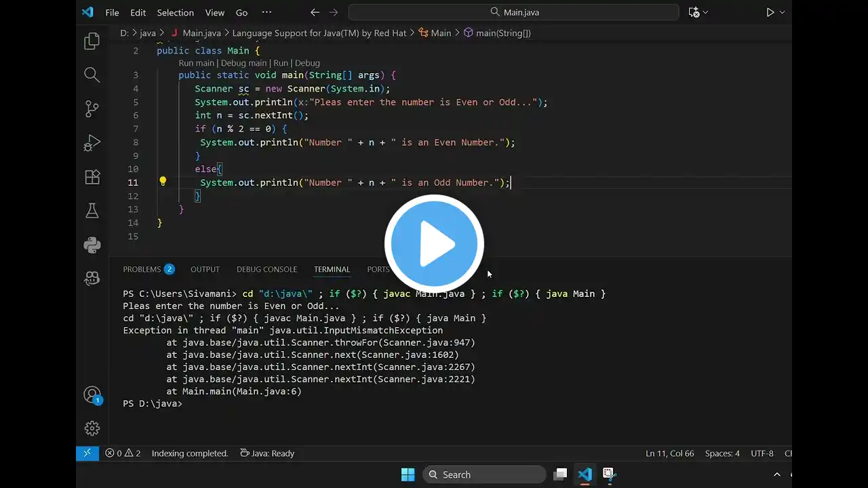The width and height of the screenshot is (868, 488).
Task: Click the lightbulb code action on line 11
Action: pos(163,182)
